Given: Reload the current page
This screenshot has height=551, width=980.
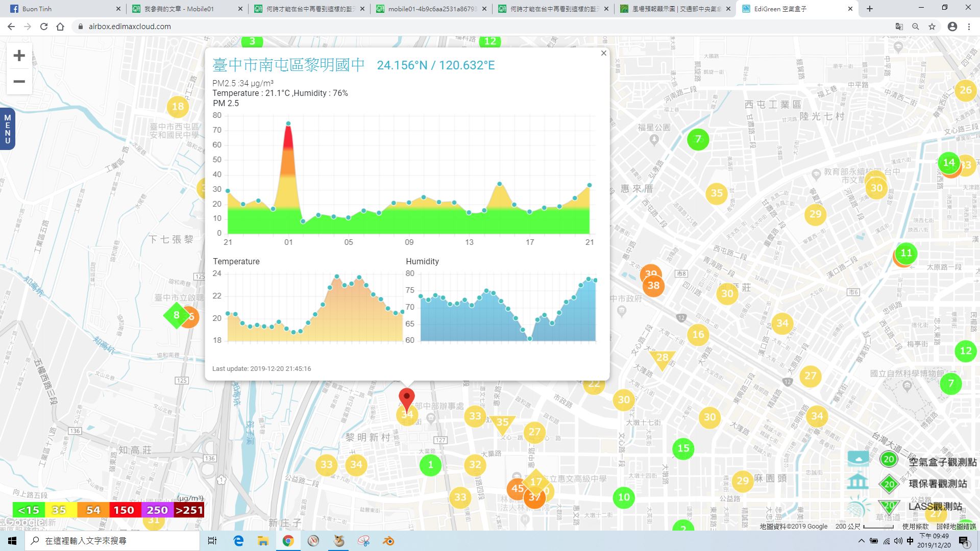Looking at the screenshot, I should [x=44, y=27].
